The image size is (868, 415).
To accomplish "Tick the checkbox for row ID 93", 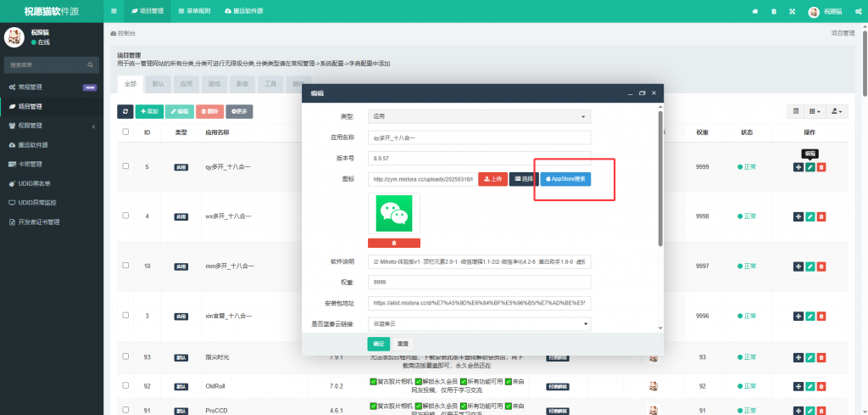I will [x=125, y=356].
